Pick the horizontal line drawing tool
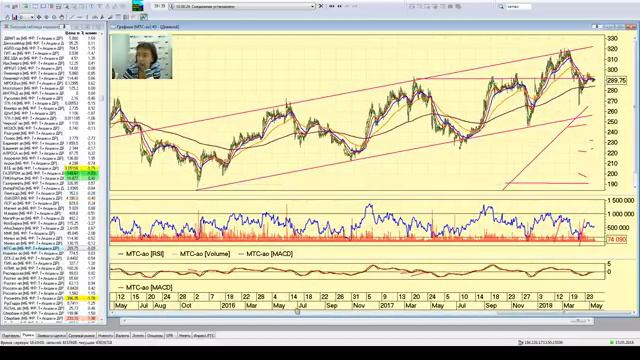Viewport: 640px width, 360px height. click(x=80, y=17)
